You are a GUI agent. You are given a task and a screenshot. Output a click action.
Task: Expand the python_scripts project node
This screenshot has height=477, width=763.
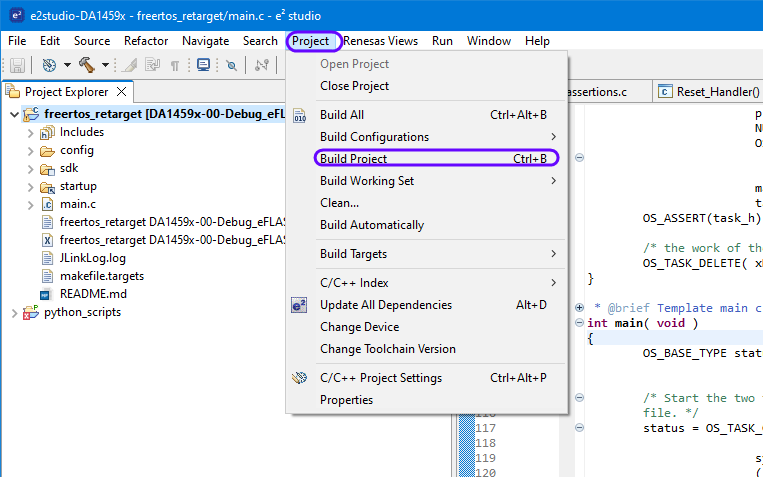(15, 313)
